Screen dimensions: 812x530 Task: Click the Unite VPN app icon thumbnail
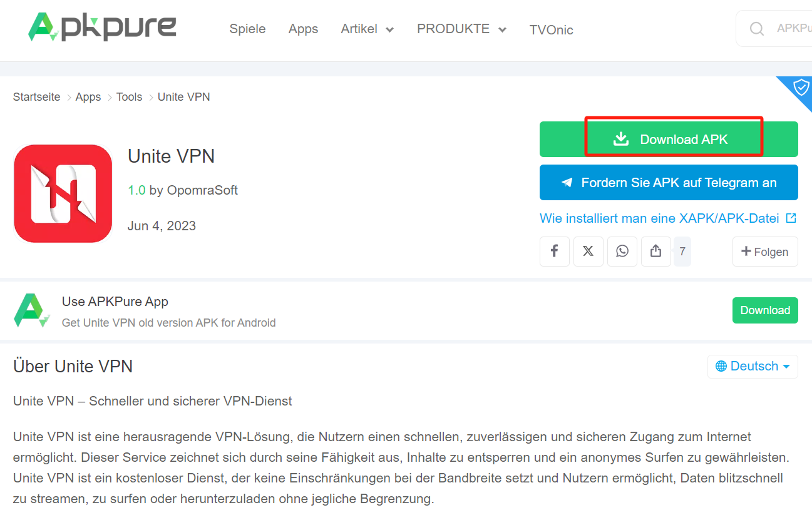63,193
